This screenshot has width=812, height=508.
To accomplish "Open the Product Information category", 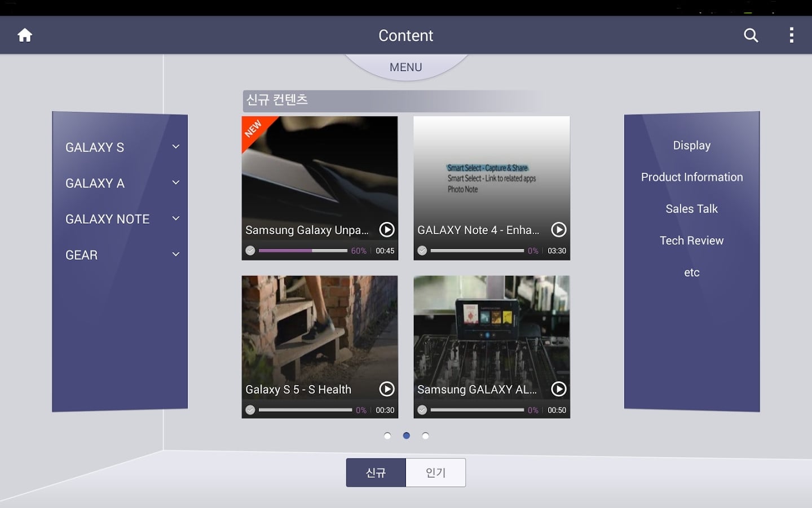I will coord(692,177).
